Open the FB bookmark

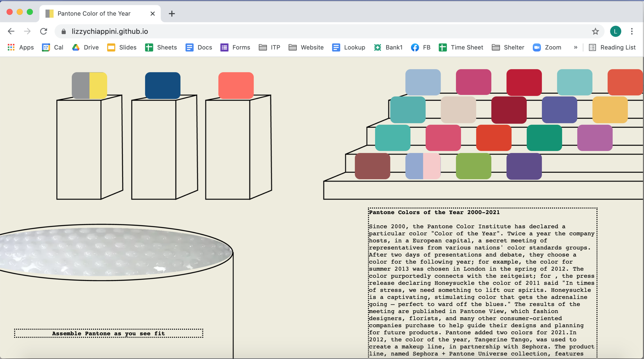click(421, 47)
